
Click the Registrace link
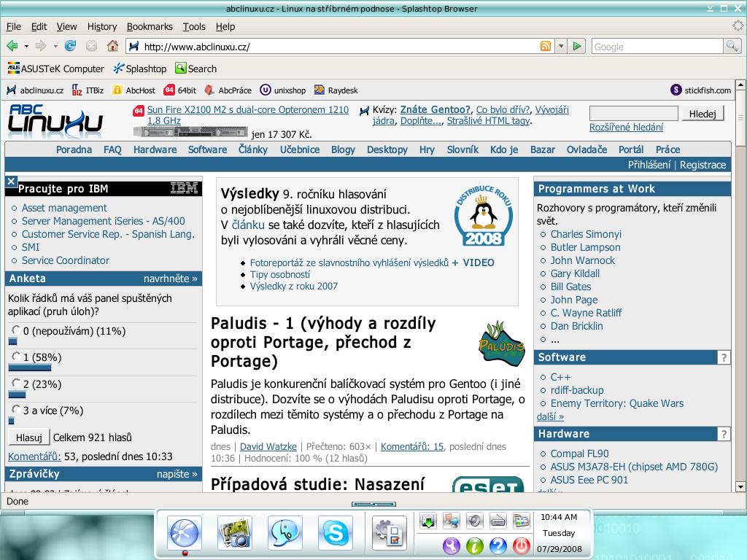tap(703, 165)
